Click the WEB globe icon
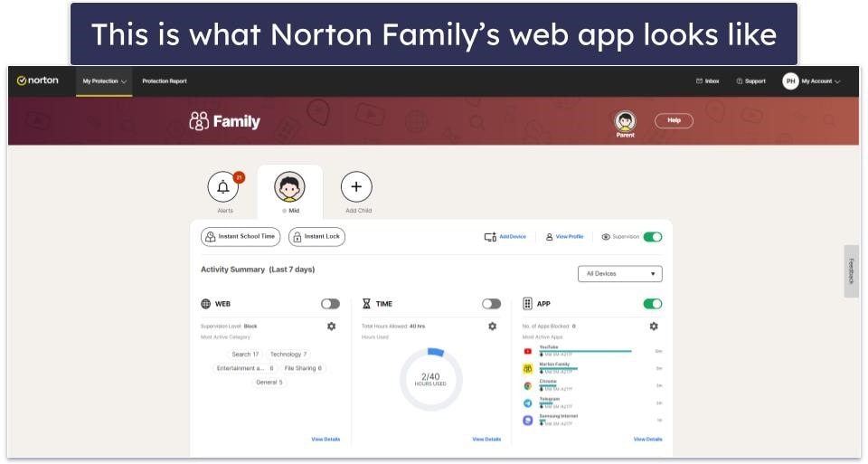868x464 pixels. tap(206, 304)
